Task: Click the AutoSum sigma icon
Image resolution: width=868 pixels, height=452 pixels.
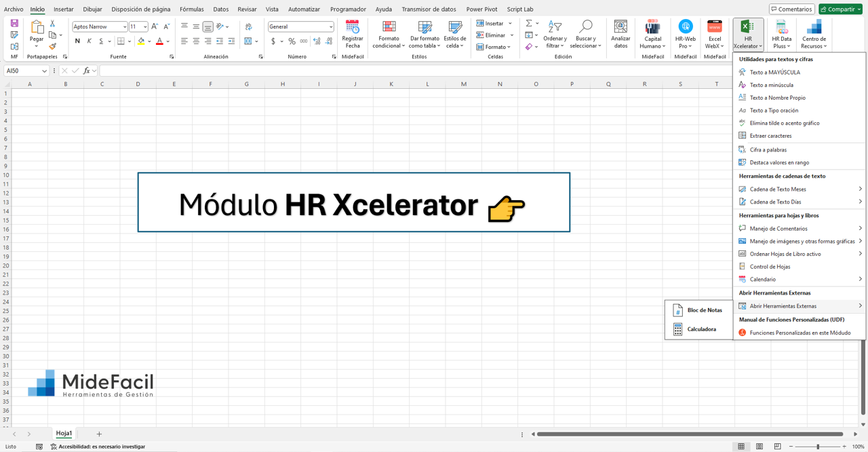Action: tap(529, 23)
